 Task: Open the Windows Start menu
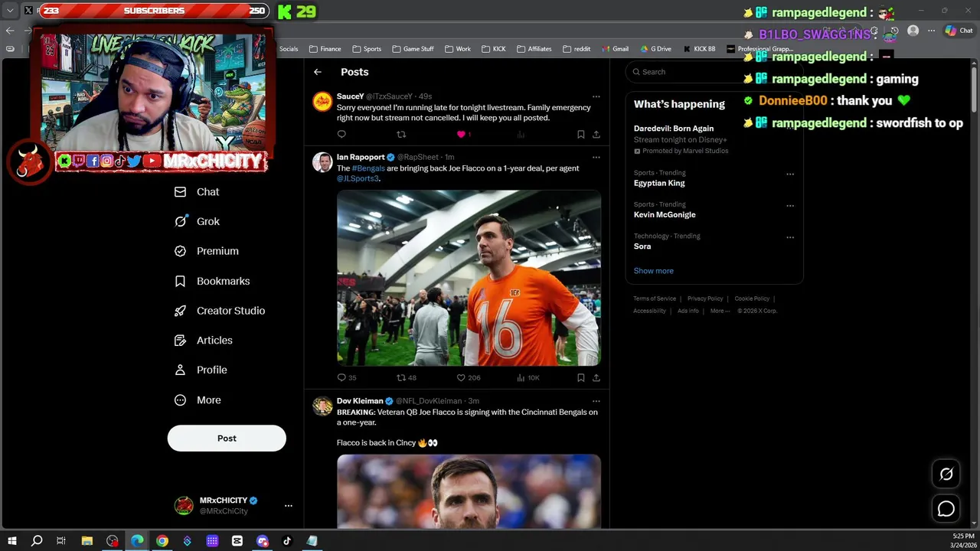pos(11,541)
